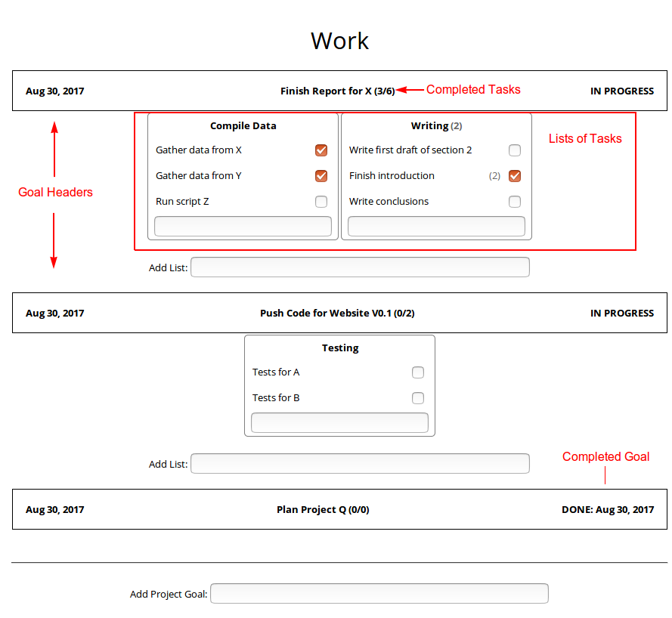Click the 'Gather data from Y' task label
Viewport: 672px width, 618px height.
(x=199, y=176)
